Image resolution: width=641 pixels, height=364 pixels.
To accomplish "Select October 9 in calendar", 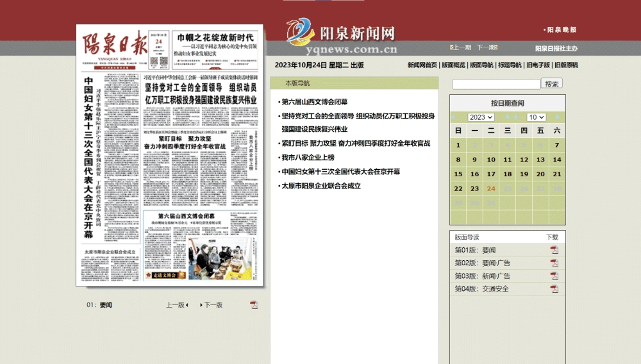I will (x=474, y=160).
